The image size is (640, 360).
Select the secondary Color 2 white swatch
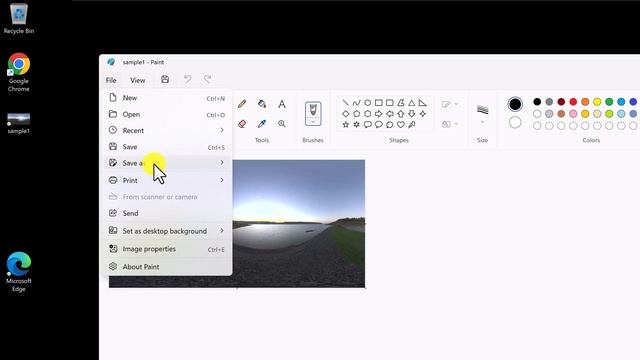tap(515, 122)
